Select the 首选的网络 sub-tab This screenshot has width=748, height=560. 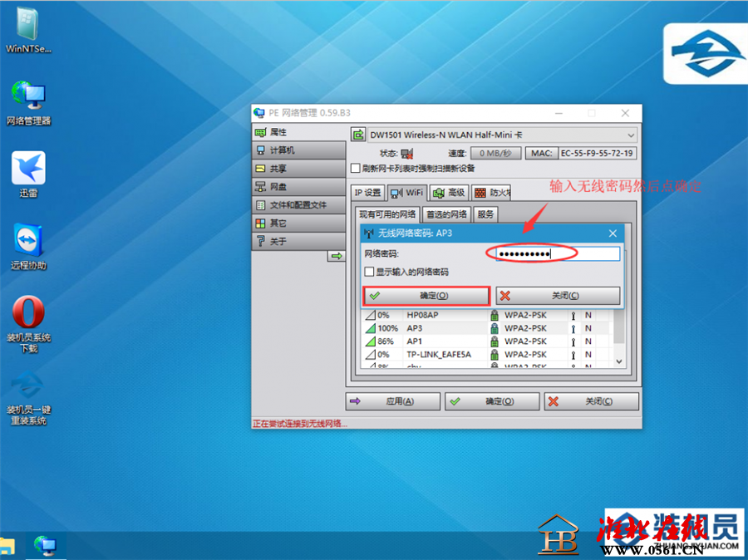tap(446, 214)
